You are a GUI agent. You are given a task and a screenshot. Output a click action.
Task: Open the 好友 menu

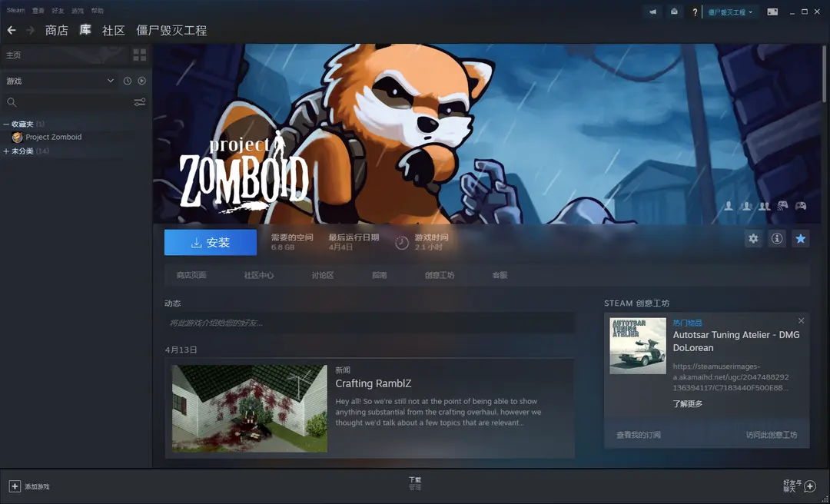pyautogui.click(x=58, y=11)
